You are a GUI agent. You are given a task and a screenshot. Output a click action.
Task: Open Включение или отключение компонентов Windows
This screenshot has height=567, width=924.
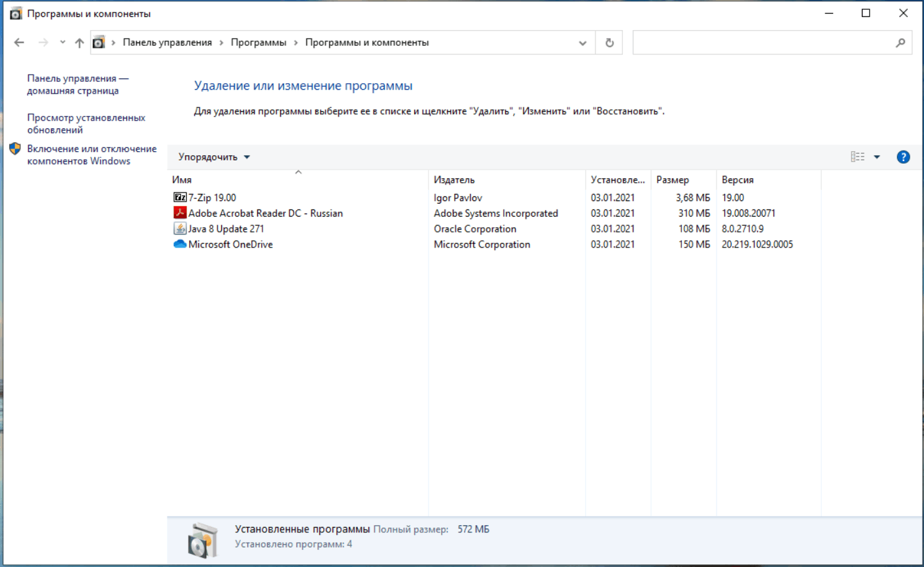[92, 155]
